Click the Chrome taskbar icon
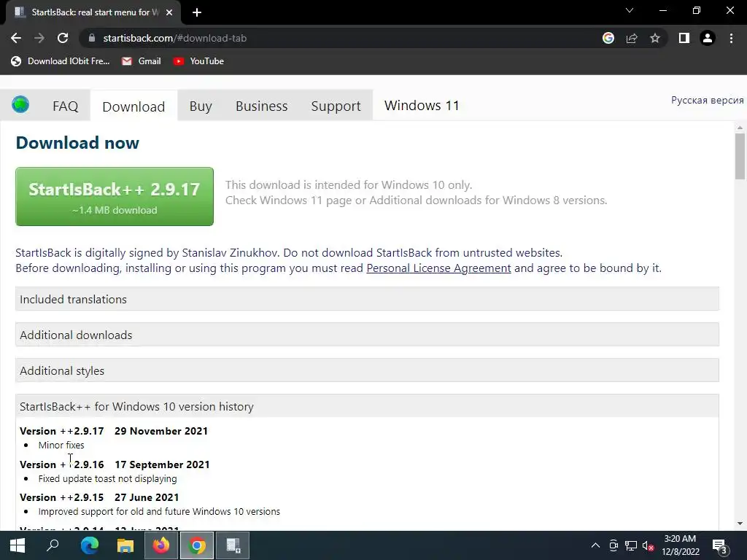This screenshot has width=747, height=560. [x=197, y=545]
